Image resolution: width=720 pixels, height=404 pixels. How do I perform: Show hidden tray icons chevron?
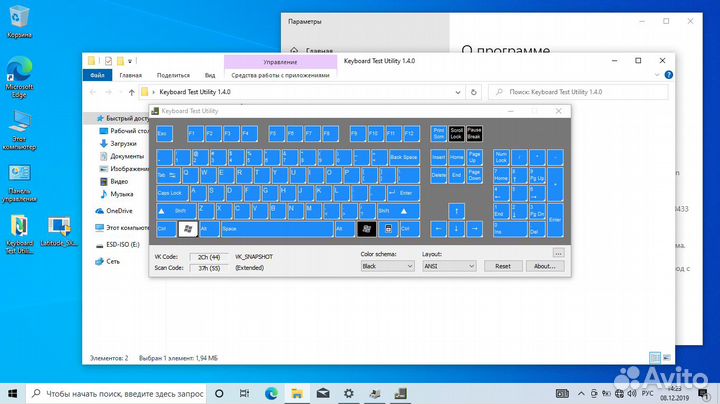click(x=581, y=393)
